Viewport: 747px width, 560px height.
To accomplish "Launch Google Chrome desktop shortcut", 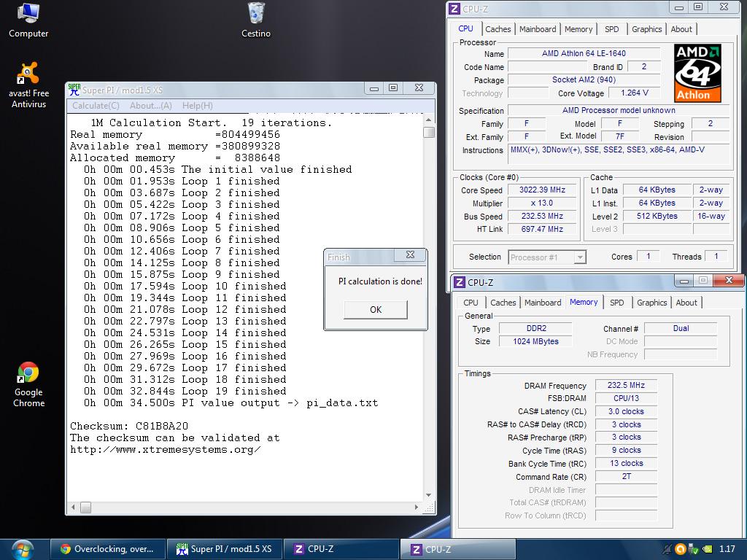I will tap(28, 385).
